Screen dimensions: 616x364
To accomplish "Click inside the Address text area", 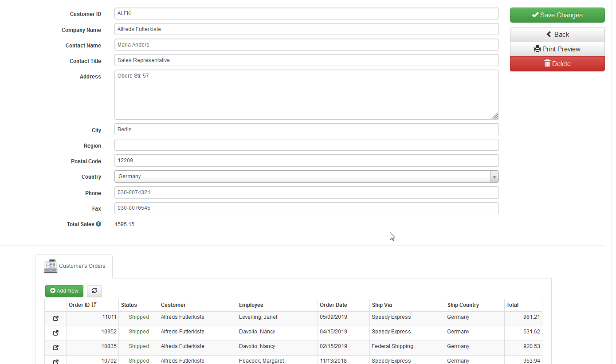I will click(306, 94).
